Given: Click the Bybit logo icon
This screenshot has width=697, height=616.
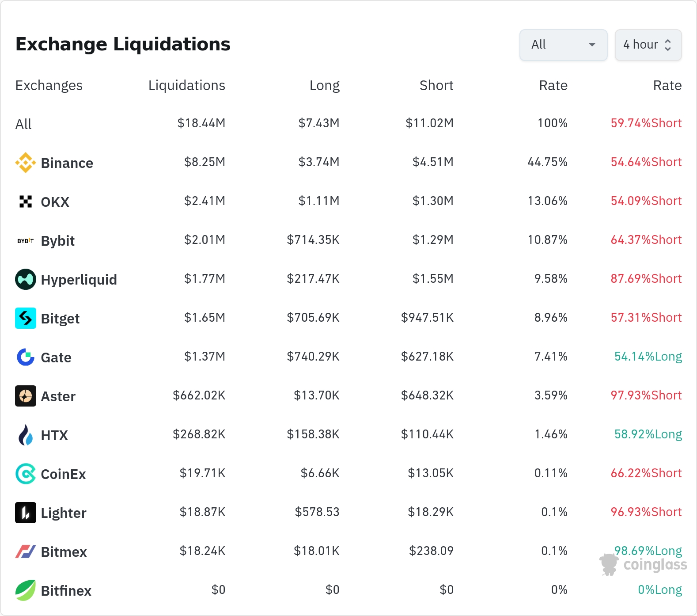Looking at the screenshot, I should point(26,241).
